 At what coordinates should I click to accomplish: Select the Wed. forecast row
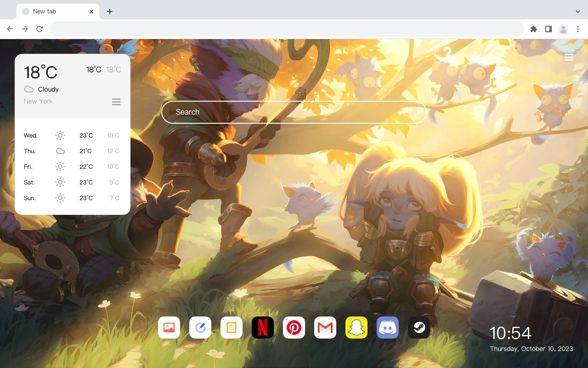pos(73,135)
